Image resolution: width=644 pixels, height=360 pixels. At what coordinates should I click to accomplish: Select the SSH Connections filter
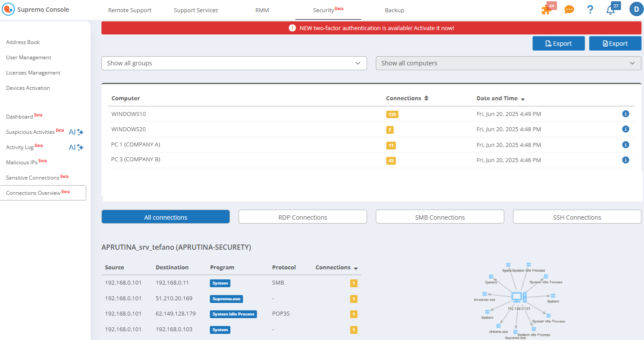pyautogui.click(x=577, y=217)
